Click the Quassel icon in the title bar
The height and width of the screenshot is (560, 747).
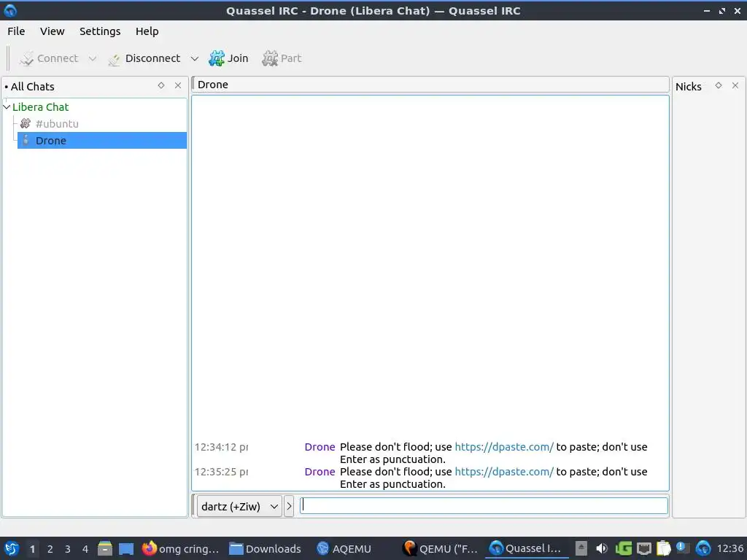(x=10, y=10)
